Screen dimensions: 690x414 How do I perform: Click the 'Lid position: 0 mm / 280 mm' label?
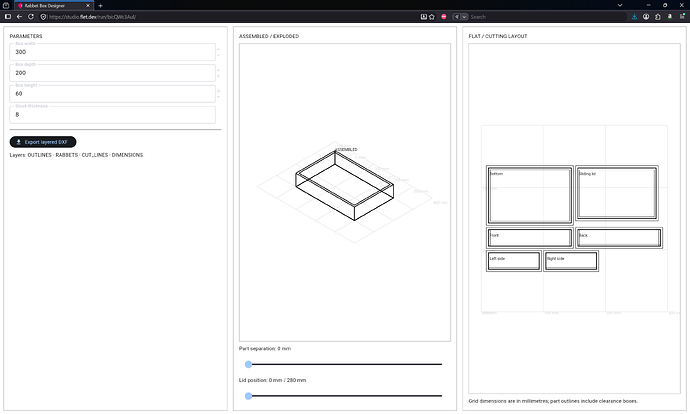click(x=272, y=380)
